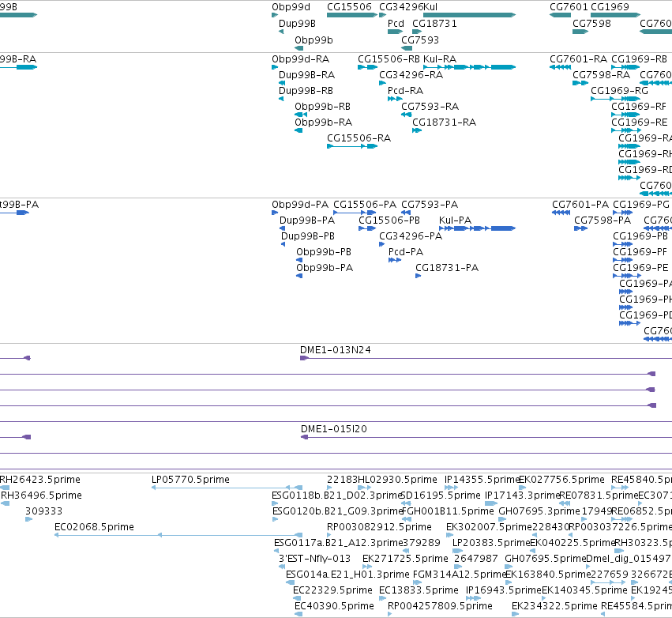The image size is (672, 618).
Task: Select the CG7598-PA protein label
Action: point(603,220)
